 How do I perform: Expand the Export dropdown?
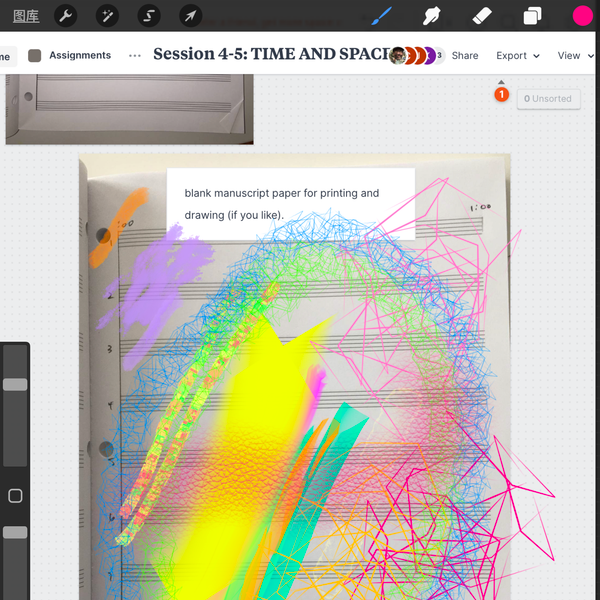(517, 56)
